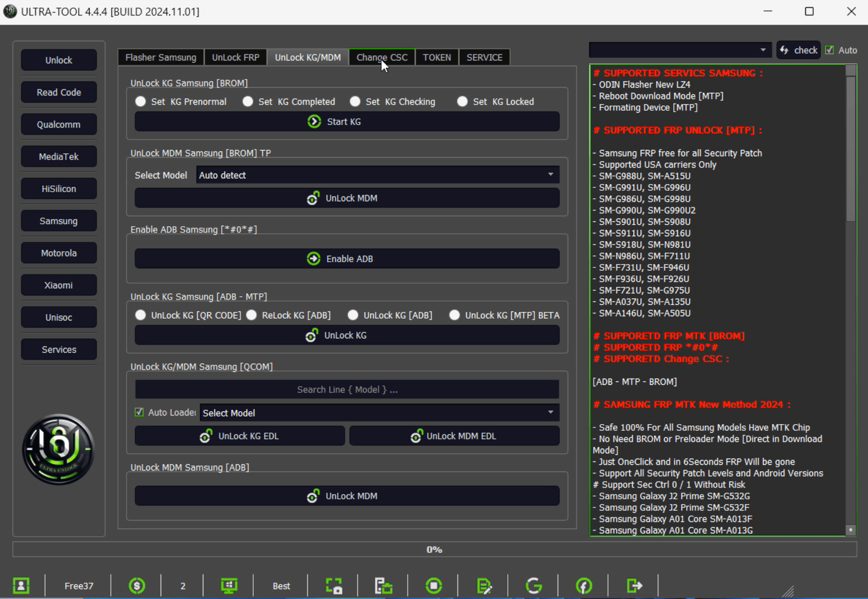Click the UnLock KG button

[347, 335]
